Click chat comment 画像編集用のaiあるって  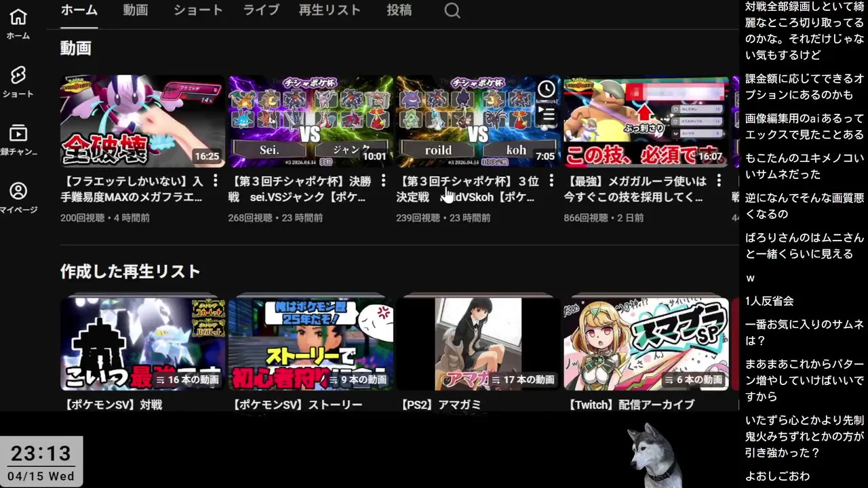click(x=804, y=127)
